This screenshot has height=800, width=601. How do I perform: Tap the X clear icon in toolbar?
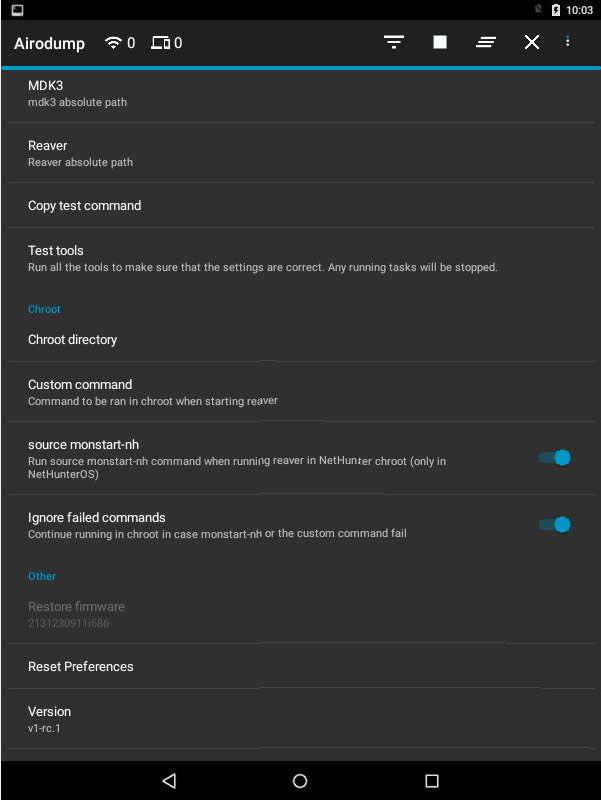coord(532,42)
